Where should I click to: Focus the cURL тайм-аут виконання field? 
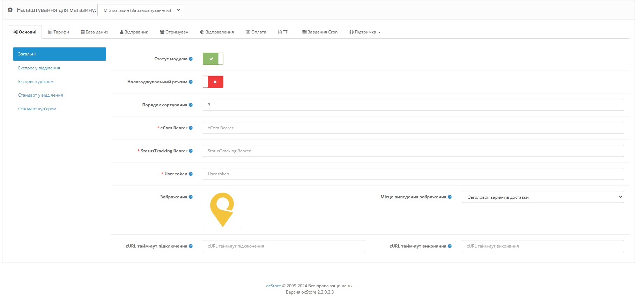coord(543,246)
